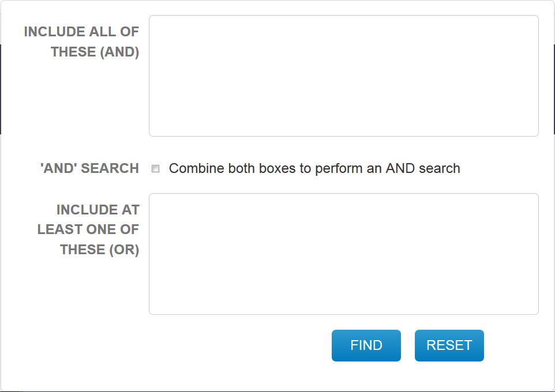Viewport: 555px width, 392px height.
Task: Submit the query via the blue FIND button
Action: click(366, 345)
